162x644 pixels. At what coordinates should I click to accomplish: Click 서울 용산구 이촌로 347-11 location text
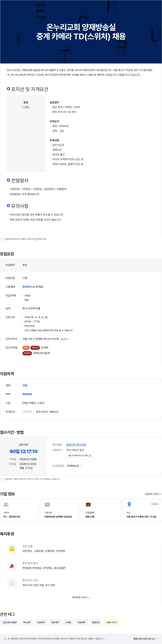tap(142, 517)
